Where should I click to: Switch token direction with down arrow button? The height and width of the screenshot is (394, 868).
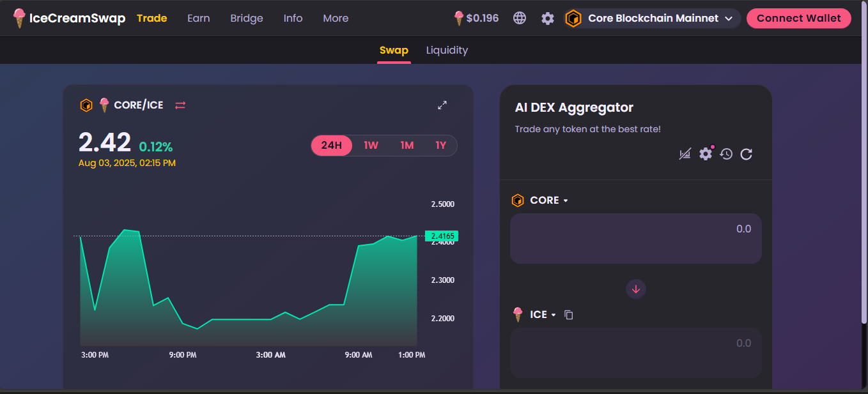pos(636,289)
